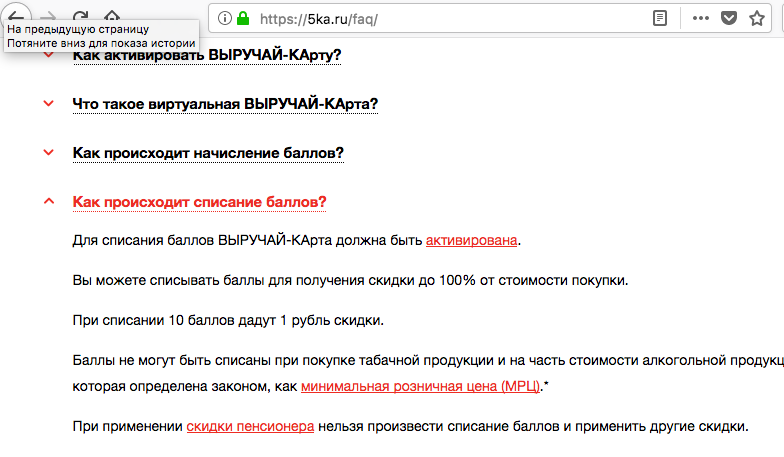Follow the минимальная розничная цена (МРЦ) link
Screen dimensions: 784x457
pyautogui.click(x=420, y=386)
